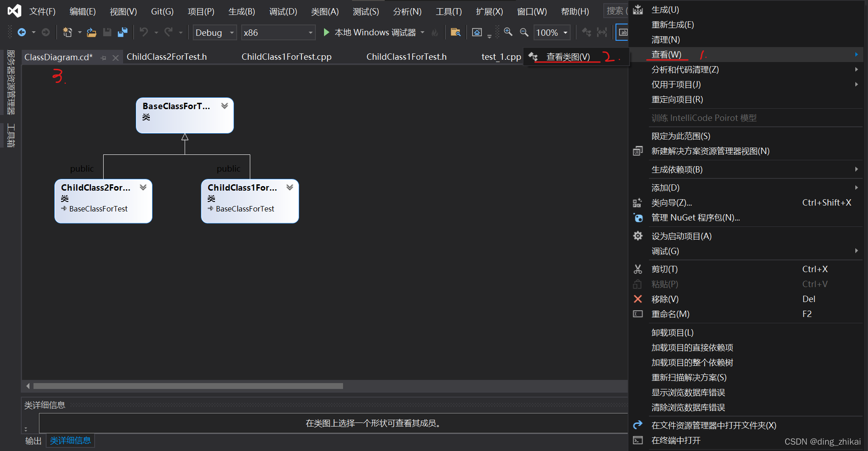
Task: Open the 100% zoom level dropdown
Action: [x=552, y=33]
